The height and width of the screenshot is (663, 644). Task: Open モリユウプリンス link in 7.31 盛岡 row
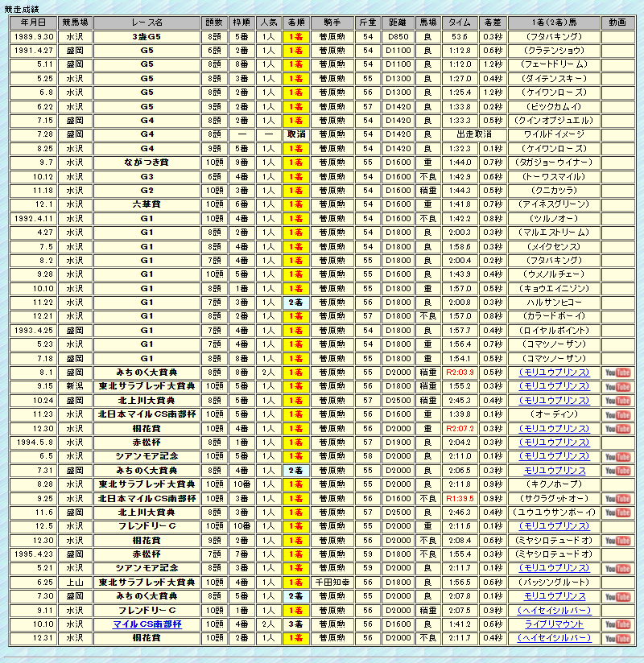(555, 471)
